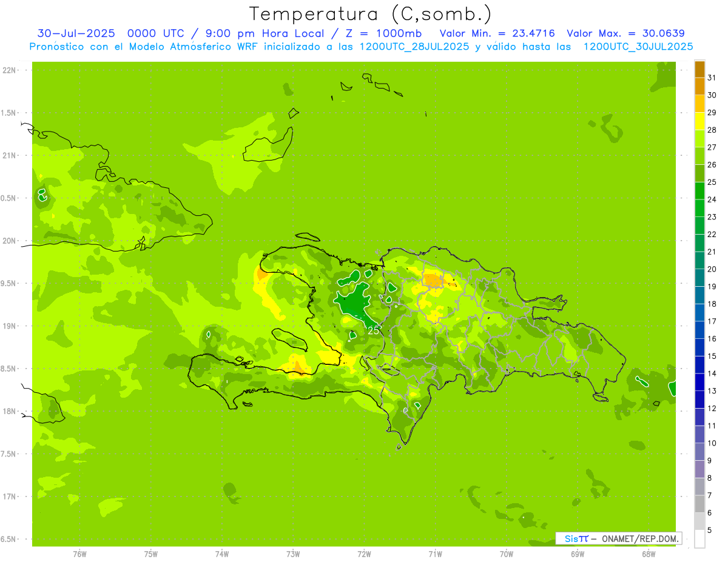728x562 pixels.
Task: Pick the purple legend swatch between 8 and 9
Action: (699, 469)
